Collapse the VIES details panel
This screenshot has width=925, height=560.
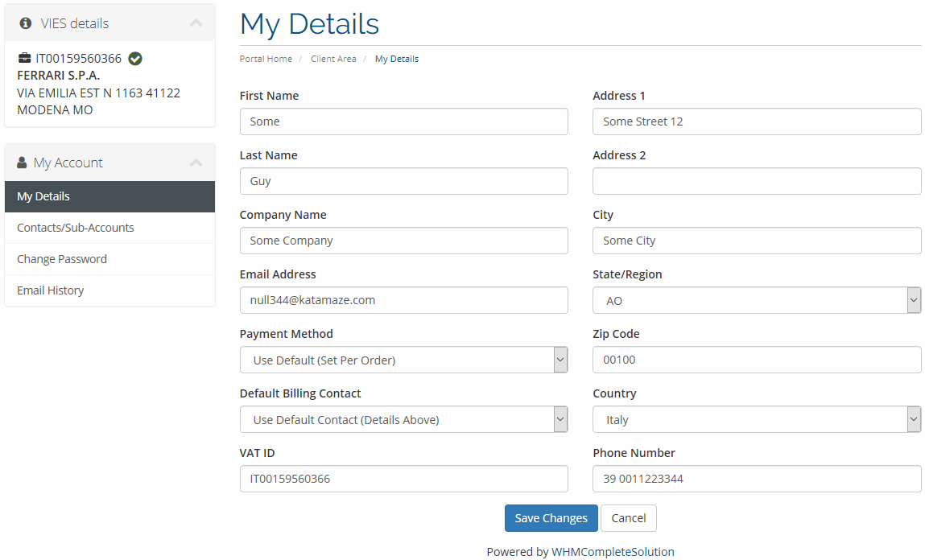pos(196,23)
